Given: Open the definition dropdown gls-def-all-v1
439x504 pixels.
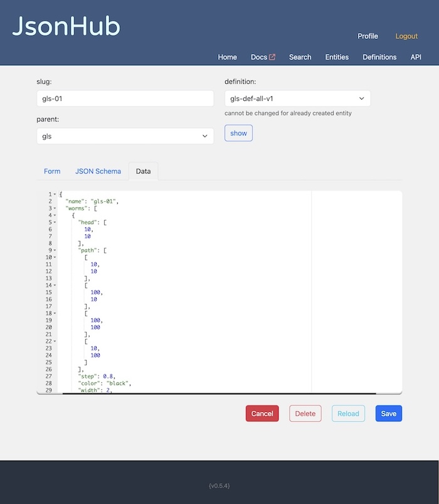Looking at the screenshot, I should coord(297,98).
